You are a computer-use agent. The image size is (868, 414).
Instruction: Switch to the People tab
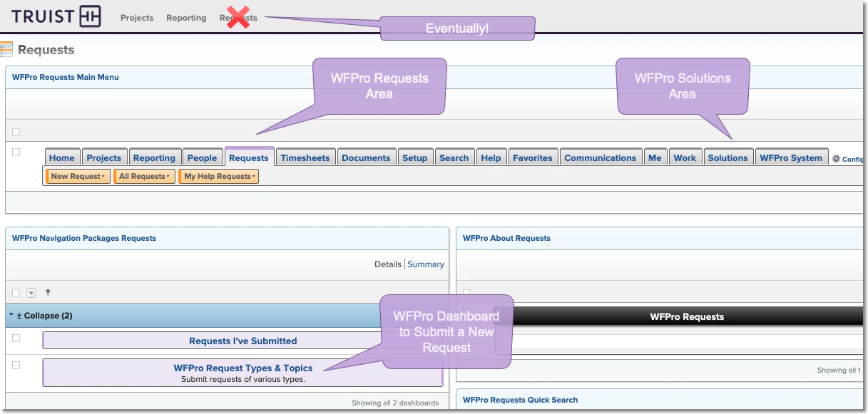pos(203,157)
